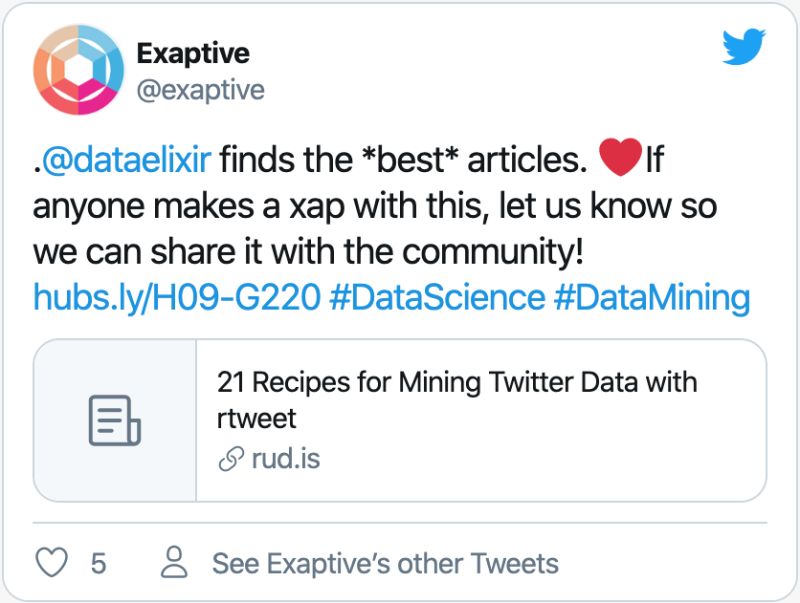Click the tweet text about making a xap
Screen dimensions: 800x603
coord(375,205)
